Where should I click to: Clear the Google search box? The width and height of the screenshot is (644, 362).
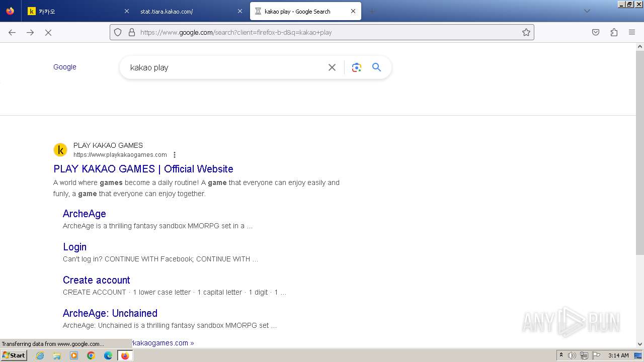click(x=332, y=67)
